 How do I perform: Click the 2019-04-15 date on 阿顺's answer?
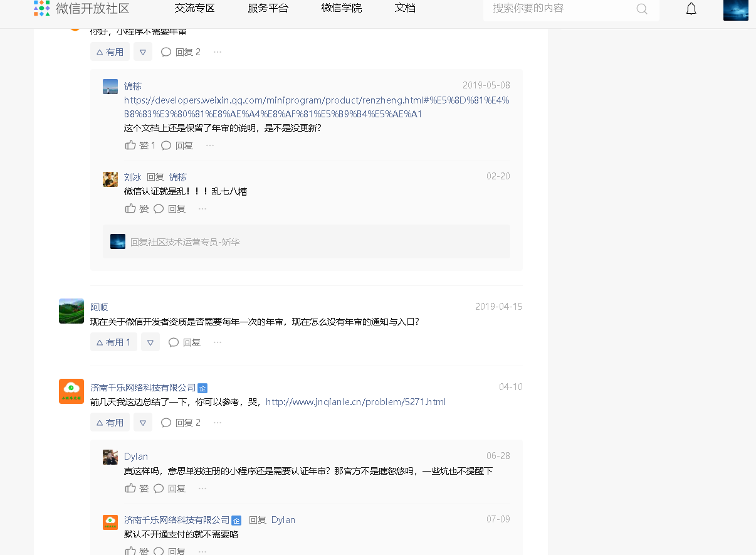click(499, 307)
